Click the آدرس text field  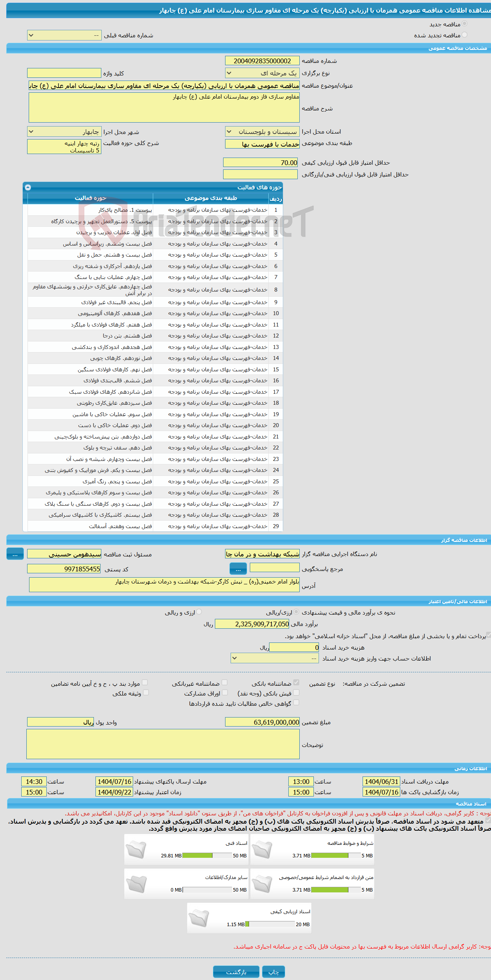coord(164,584)
